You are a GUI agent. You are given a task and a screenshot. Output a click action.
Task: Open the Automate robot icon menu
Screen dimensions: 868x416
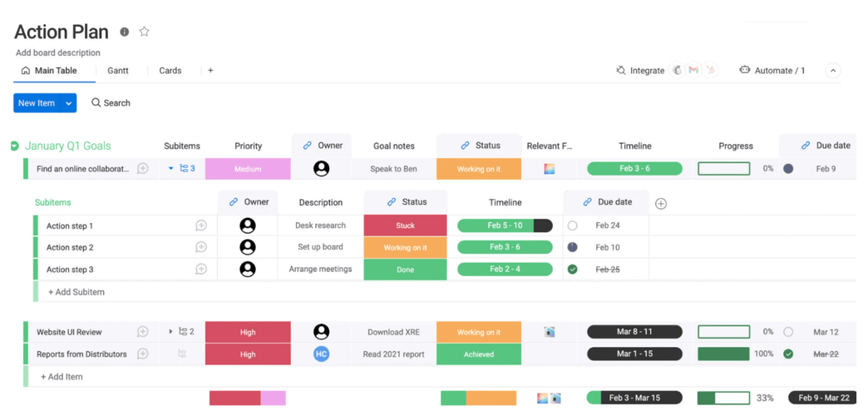744,71
